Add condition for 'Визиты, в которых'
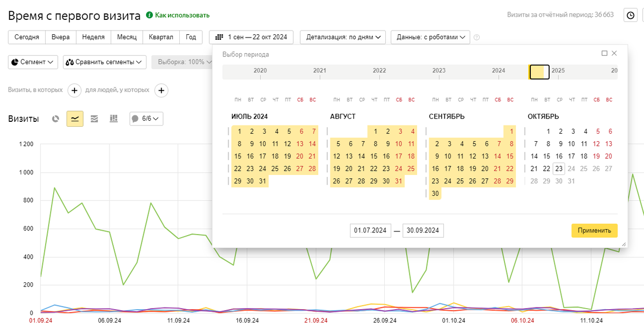644x336 pixels. coord(75,90)
